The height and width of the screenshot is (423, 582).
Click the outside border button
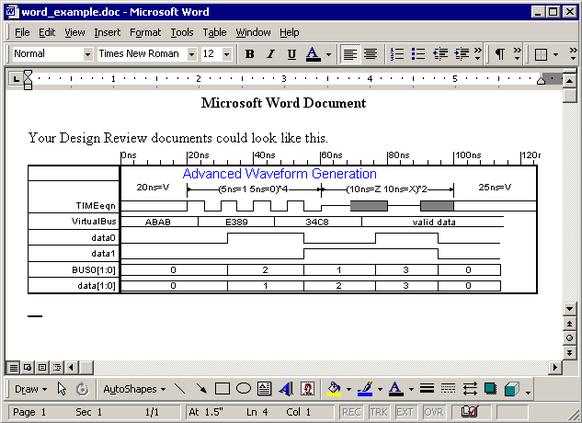pyautogui.click(x=541, y=55)
